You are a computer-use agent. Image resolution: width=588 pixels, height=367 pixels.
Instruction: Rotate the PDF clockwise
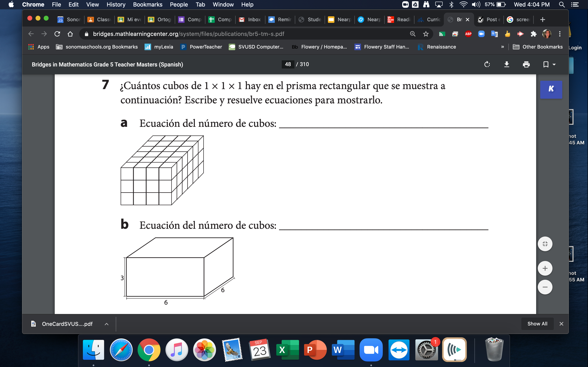pos(487,64)
